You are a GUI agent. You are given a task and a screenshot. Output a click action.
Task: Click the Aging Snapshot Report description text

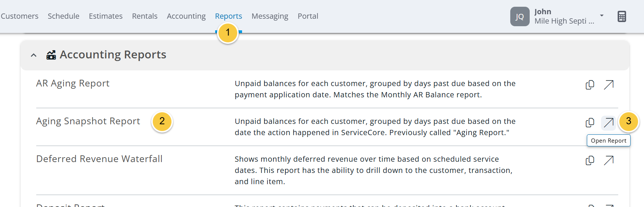[x=375, y=127]
